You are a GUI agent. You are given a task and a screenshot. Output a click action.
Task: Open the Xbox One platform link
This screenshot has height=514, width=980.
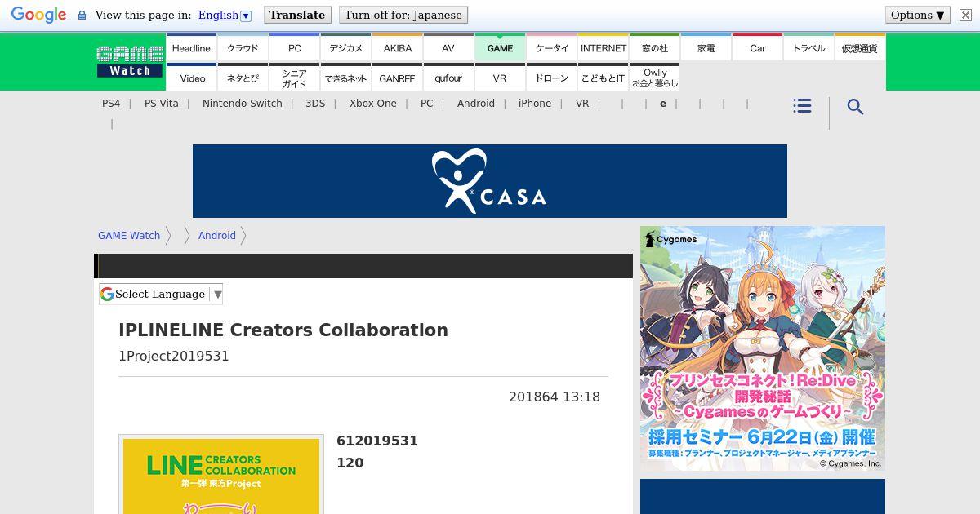(373, 104)
